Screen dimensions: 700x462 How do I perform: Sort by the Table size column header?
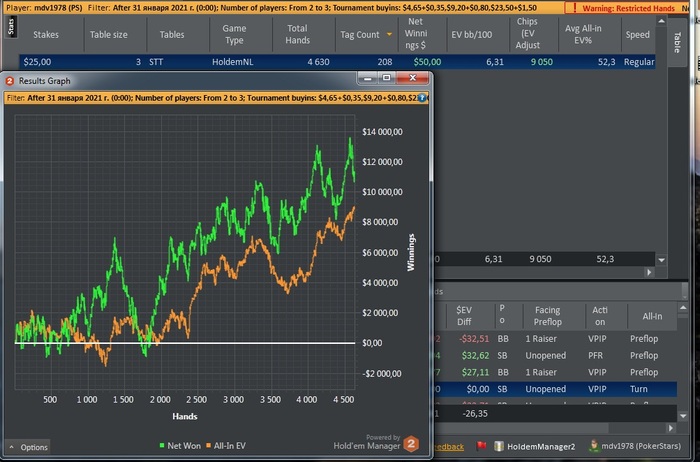click(x=108, y=34)
